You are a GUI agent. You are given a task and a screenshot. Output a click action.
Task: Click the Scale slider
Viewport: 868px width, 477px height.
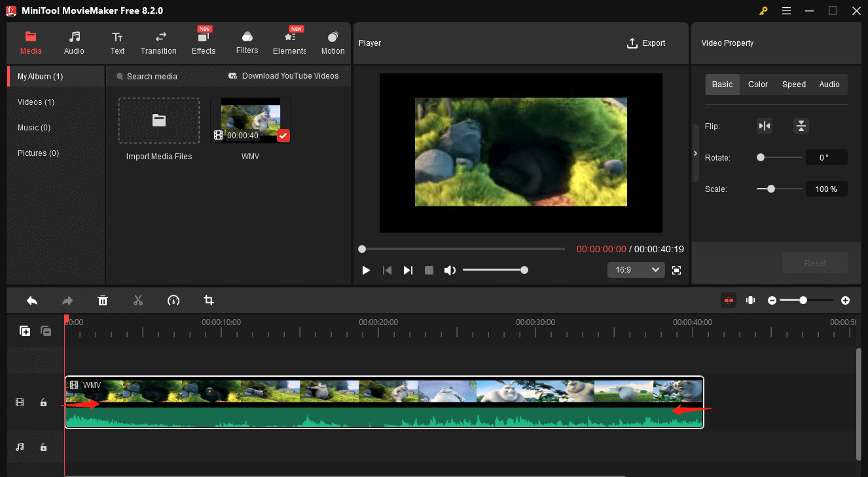pos(780,189)
